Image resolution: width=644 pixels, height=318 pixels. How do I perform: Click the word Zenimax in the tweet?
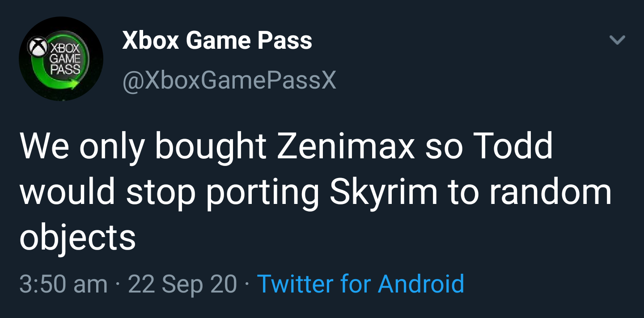click(x=346, y=147)
